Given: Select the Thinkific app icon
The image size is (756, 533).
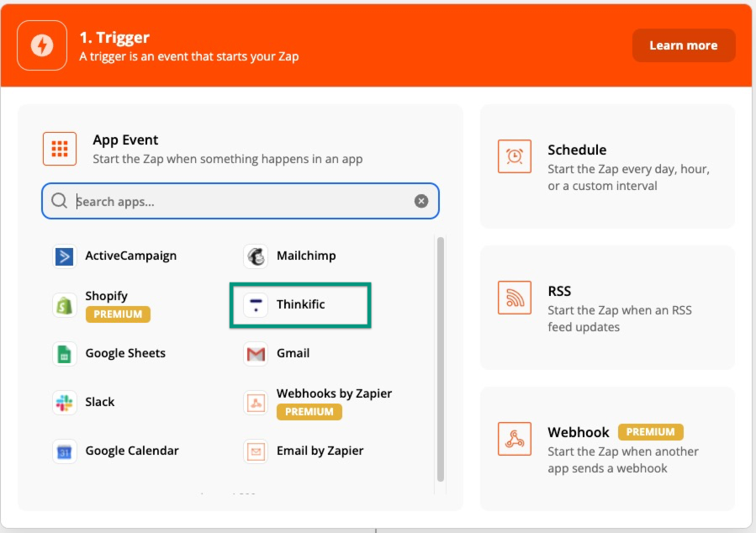Looking at the screenshot, I should [x=256, y=305].
